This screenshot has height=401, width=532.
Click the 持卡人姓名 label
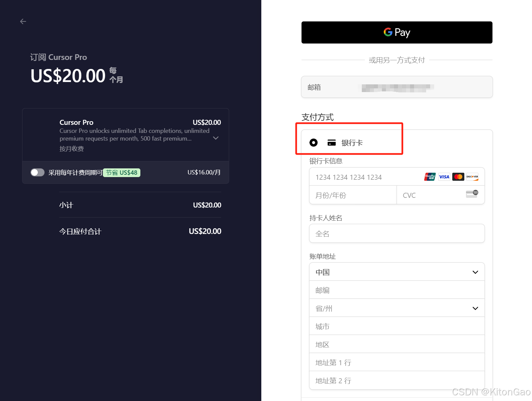(326, 218)
